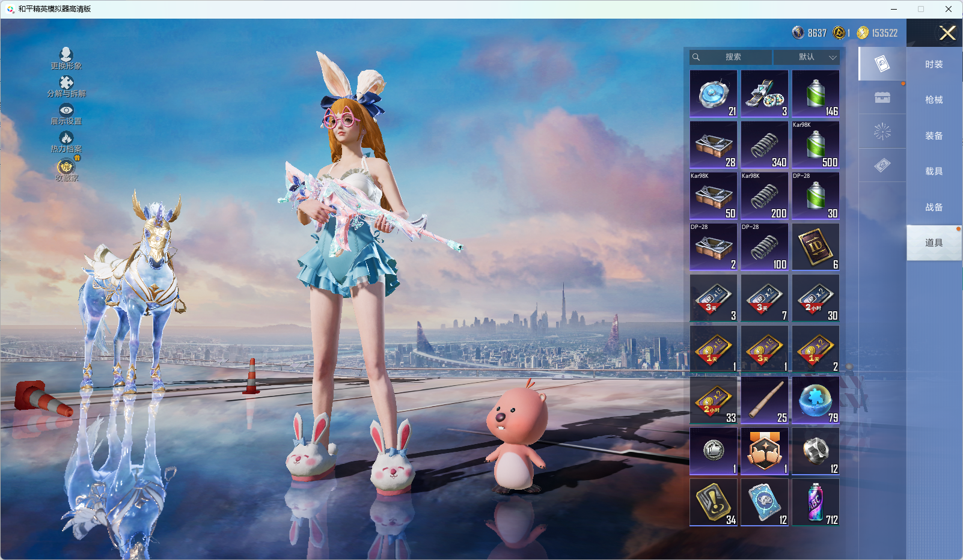Screen dimensions: 963x560
Task: Open 分解与拆解 decompose icon
Action: pyautogui.click(x=66, y=84)
